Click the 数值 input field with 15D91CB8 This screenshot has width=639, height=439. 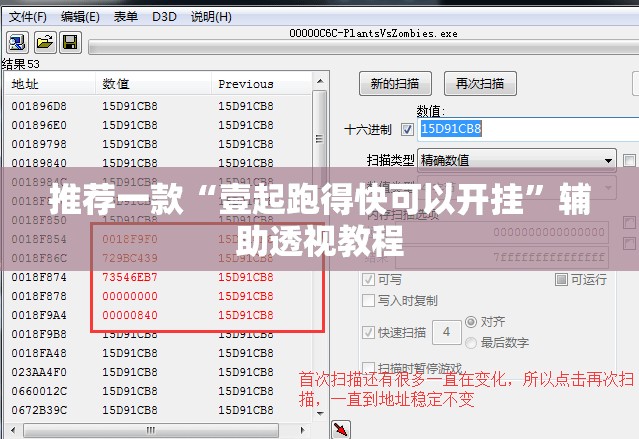click(x=528, y=129)
